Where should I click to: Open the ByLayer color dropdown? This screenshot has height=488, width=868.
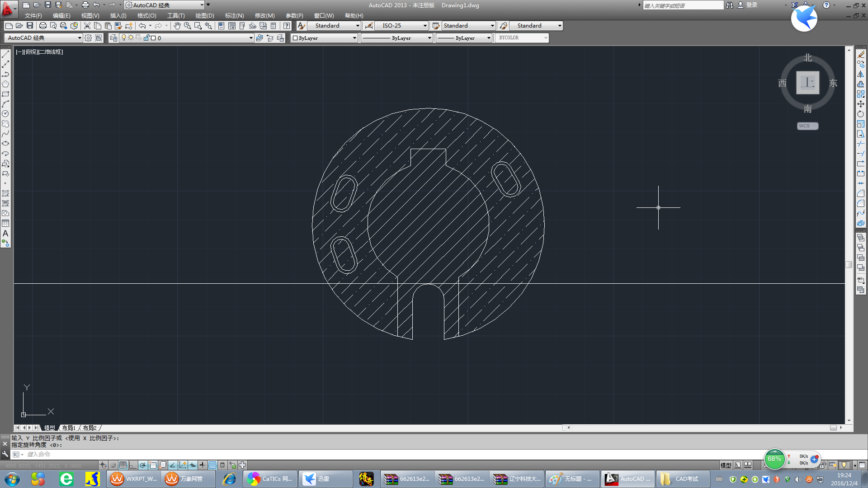pos(354,38)
